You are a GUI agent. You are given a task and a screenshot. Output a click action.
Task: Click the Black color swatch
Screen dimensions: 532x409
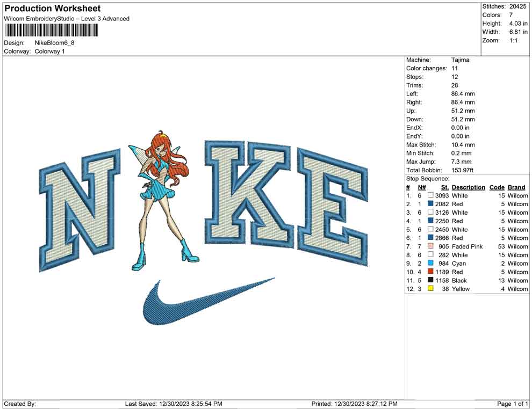tap(430, 280)
